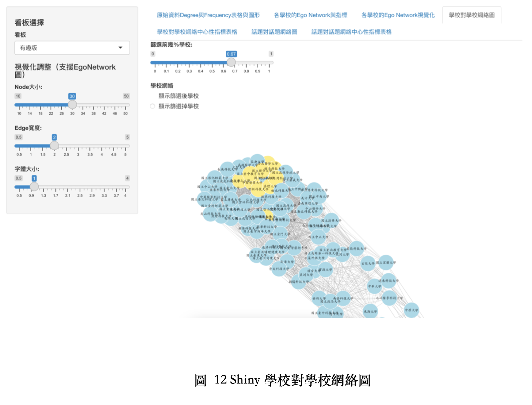The width and height of the screenshot is (532, 405).
Task: Click the 篩選前幾%學校 slider handle at 0.67
Action: click(x=231, y=62)
